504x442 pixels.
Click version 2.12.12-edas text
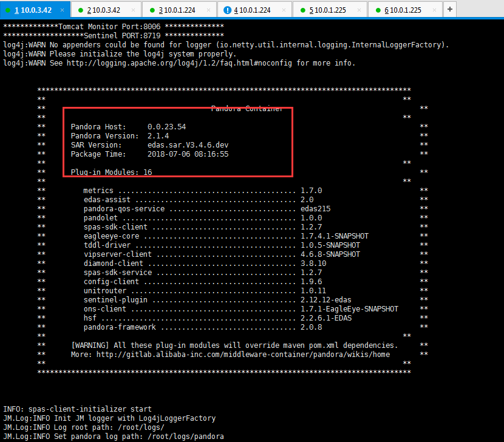pyautogui.click(x=326, y=300)
